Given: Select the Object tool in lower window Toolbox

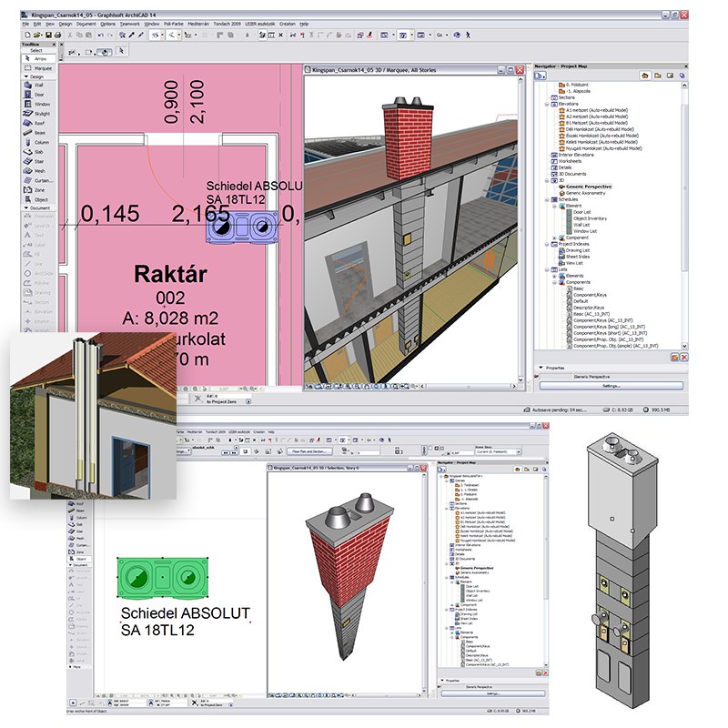Looking at the screenshot, I should coord(78,559).
